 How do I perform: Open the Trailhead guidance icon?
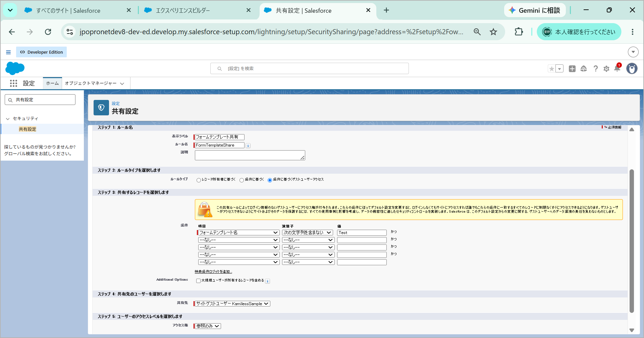click(x=584, y=68)
